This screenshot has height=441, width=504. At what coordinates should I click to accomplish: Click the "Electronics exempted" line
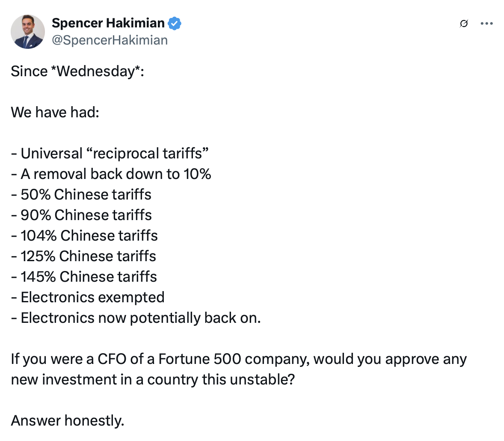(x=88, y=297)
